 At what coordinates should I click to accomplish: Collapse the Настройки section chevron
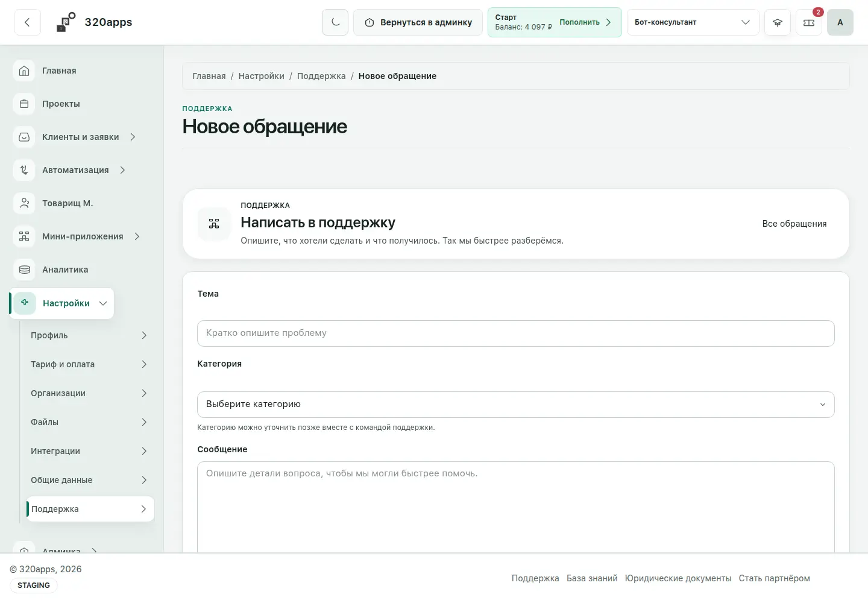[103, 303]
